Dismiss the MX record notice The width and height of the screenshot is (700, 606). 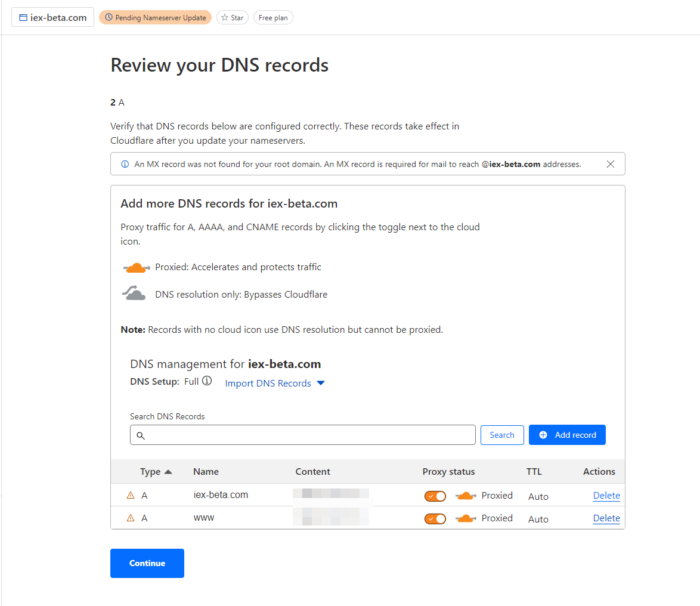[x=610, y=164]
